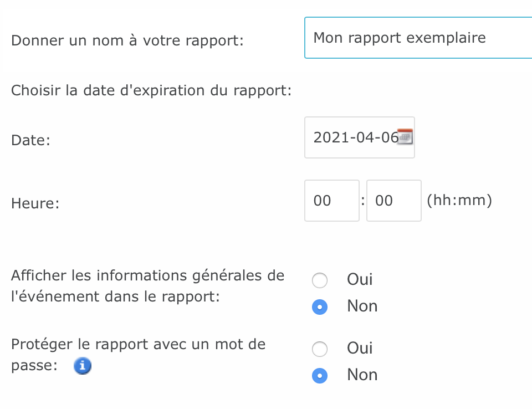Click the 'Donner un nom à votre rapport' label
The image size is (532, 409).
[127, 41]
